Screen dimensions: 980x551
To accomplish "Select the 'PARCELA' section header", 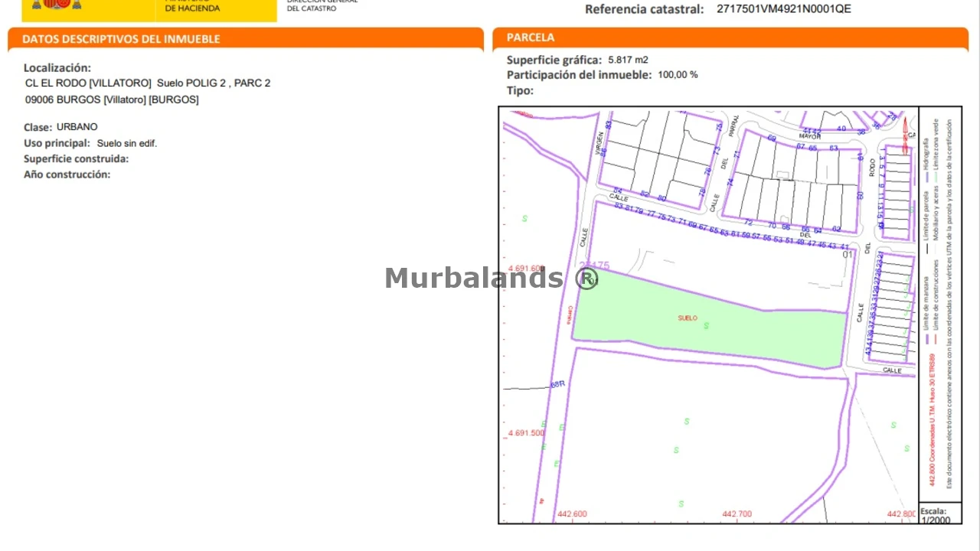I will click(531, 37).
